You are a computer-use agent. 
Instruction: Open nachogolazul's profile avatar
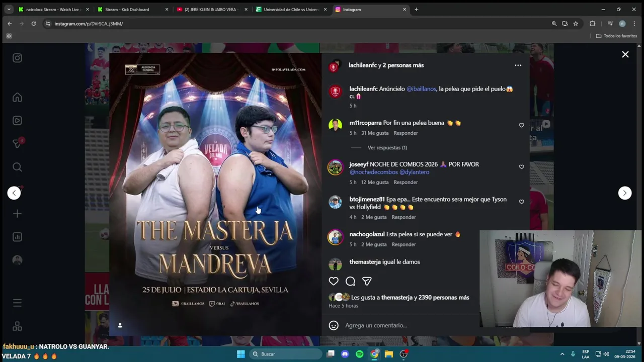(335, 237)
